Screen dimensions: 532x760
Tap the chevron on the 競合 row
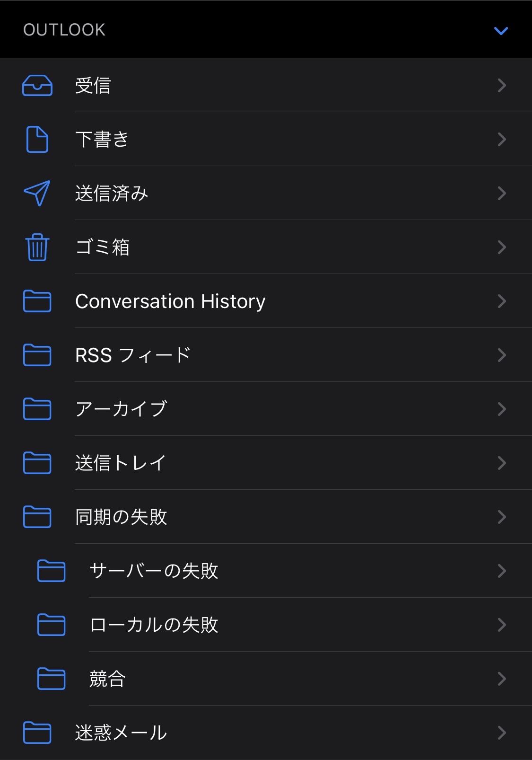pos(502,679)
